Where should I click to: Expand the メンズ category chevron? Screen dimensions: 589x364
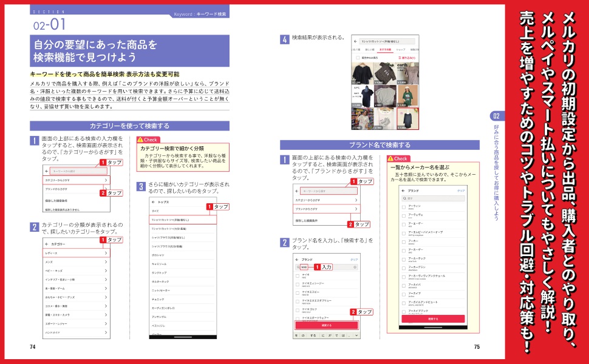coord(106,262)
